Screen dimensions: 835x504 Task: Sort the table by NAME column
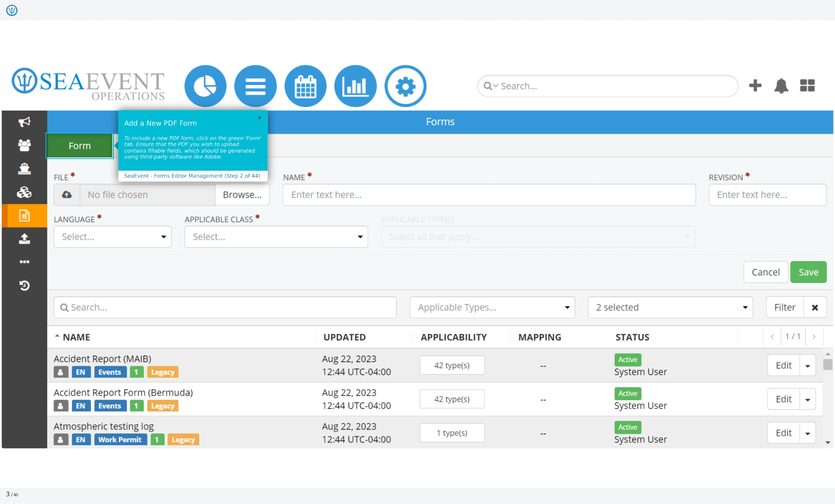76,337
